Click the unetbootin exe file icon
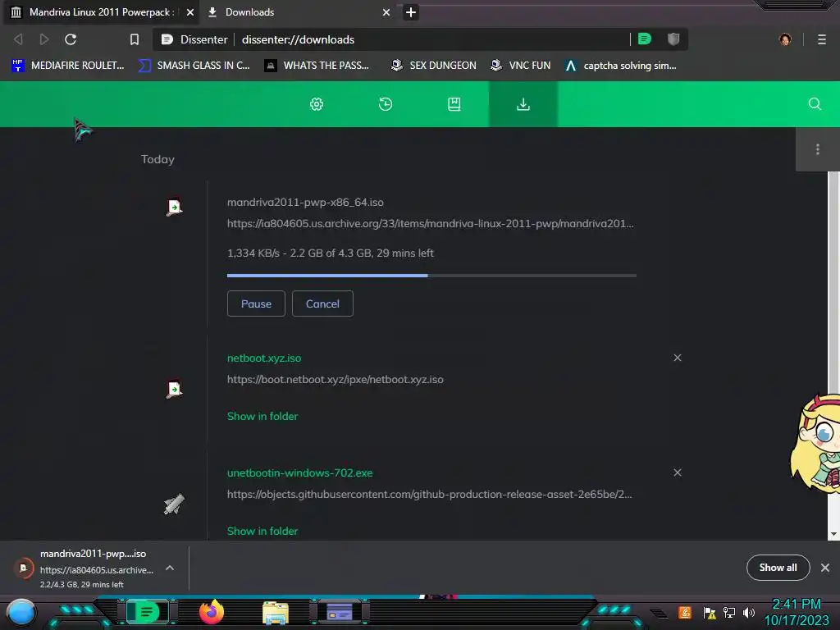The width and height of the screenshot is (840, 630). tap(174, 504)
